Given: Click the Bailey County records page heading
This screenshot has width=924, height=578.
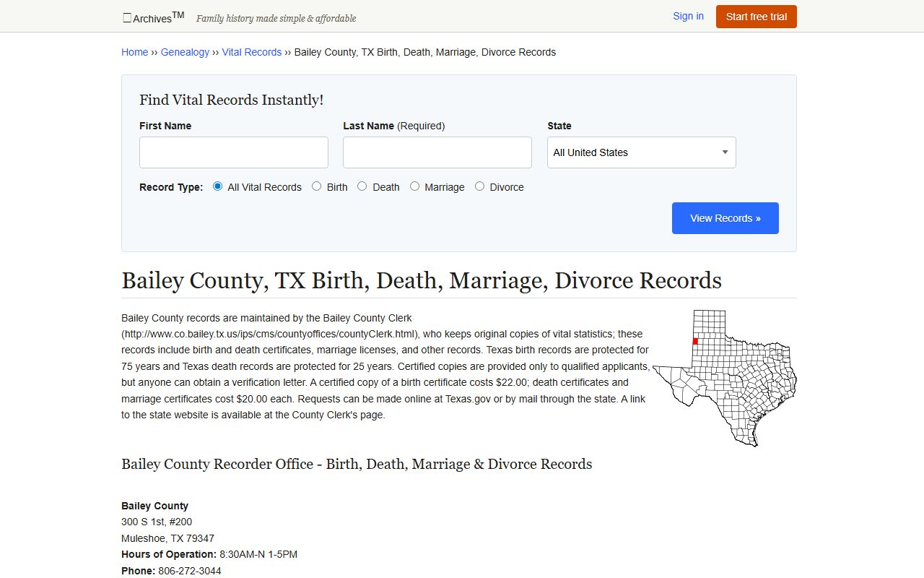Looking at the screenshot, I should pyautogui.click(x=422, y=280).
